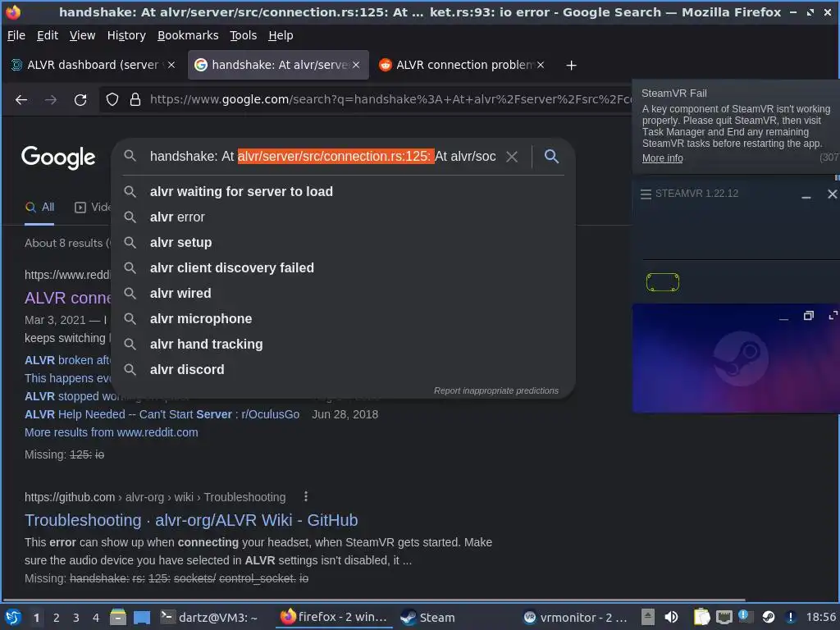The image size is (840, 630).
Task: Go back with the browser back arrow
Action: (21, 99)
